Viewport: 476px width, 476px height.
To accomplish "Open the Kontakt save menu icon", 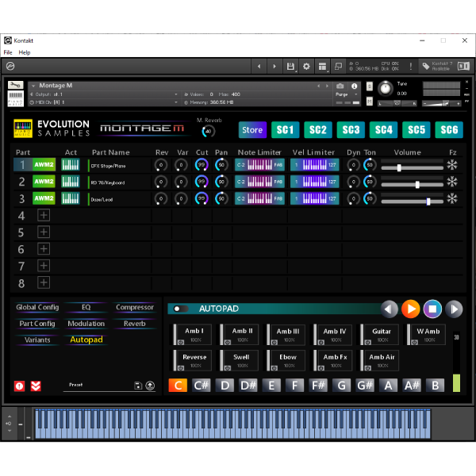I will coord(290,66).
